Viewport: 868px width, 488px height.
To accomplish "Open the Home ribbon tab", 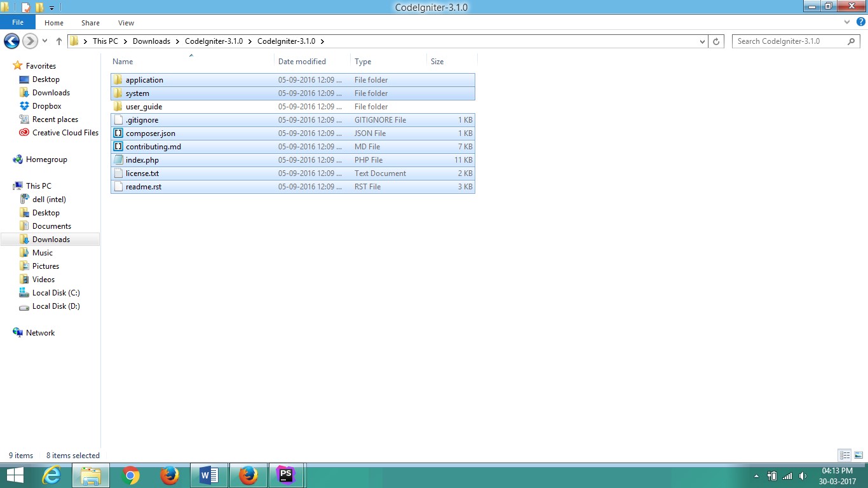I will [x=54, y=23].
